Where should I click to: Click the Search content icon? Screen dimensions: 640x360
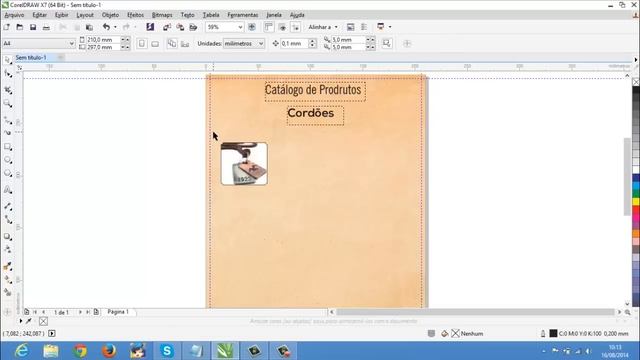[150, 27]
